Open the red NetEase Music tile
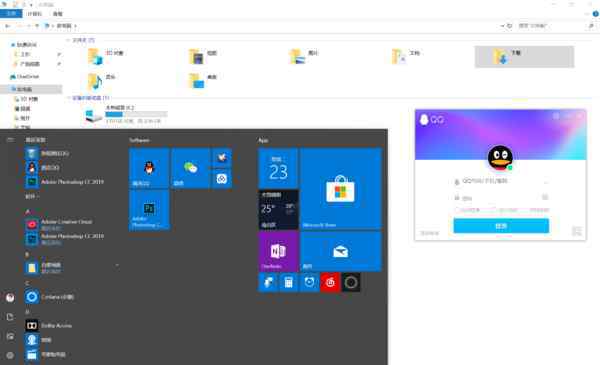600x365 pixels. point(330,282)
